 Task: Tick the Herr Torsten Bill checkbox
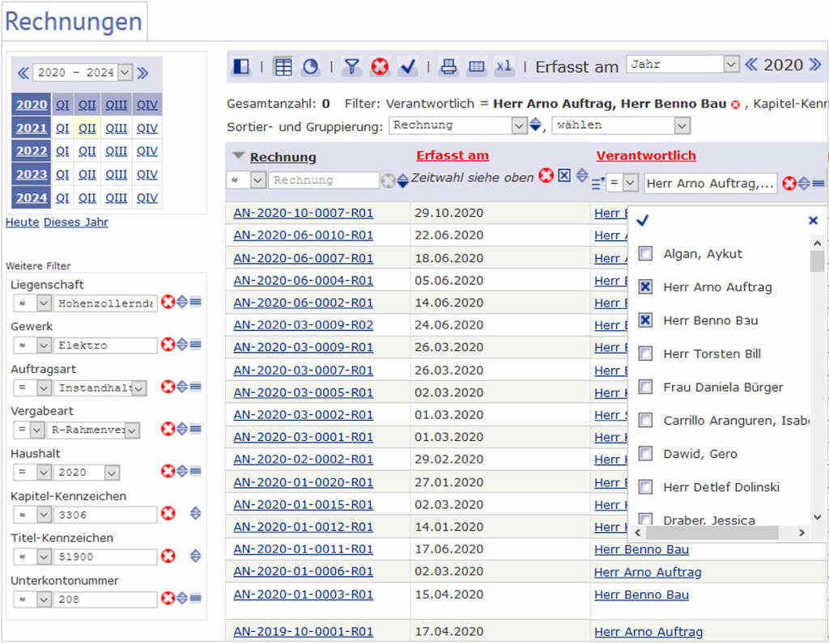[645, 354]
